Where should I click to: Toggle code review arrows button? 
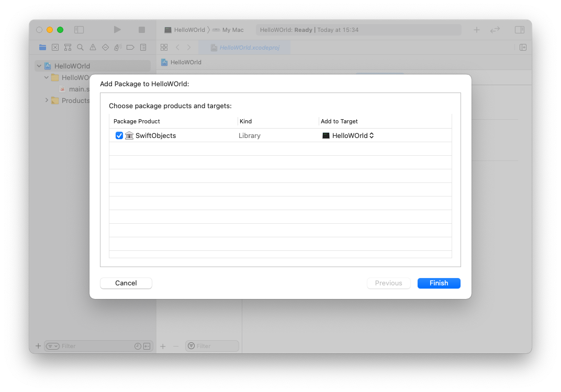(x=495, y=30)
